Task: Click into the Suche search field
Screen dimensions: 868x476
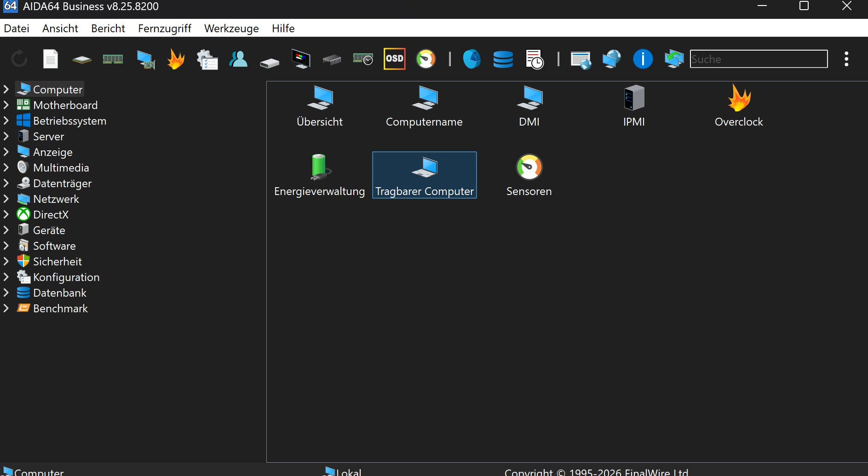Action: 759,59
